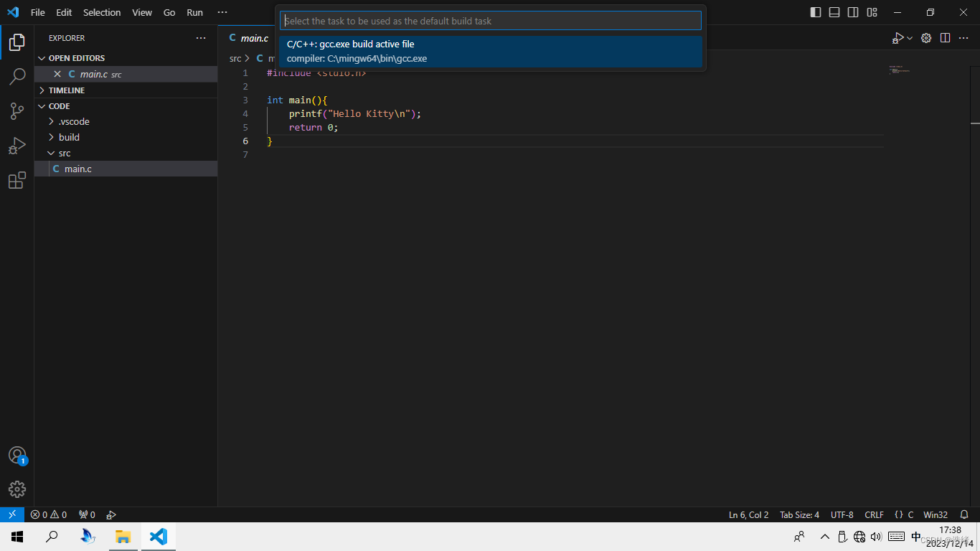This screenshot has height=551, width=980.
Task: Click the split editor right icon
Action: pyautogui.click(x=946, y=38)
